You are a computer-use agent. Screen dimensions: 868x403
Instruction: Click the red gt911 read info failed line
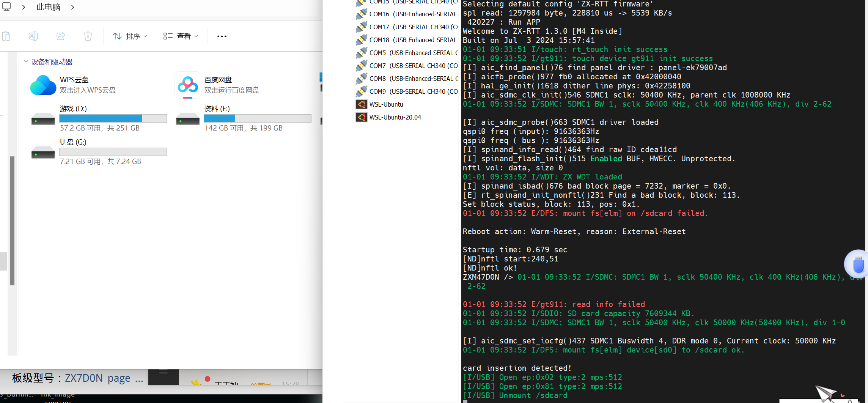click(x=554, y=304)
